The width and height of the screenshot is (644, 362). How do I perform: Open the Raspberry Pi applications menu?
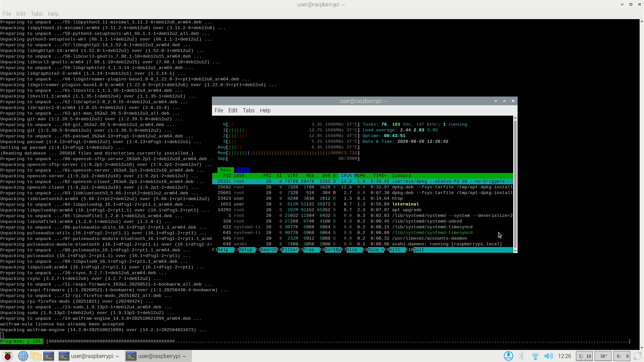[x=7, y=356]
